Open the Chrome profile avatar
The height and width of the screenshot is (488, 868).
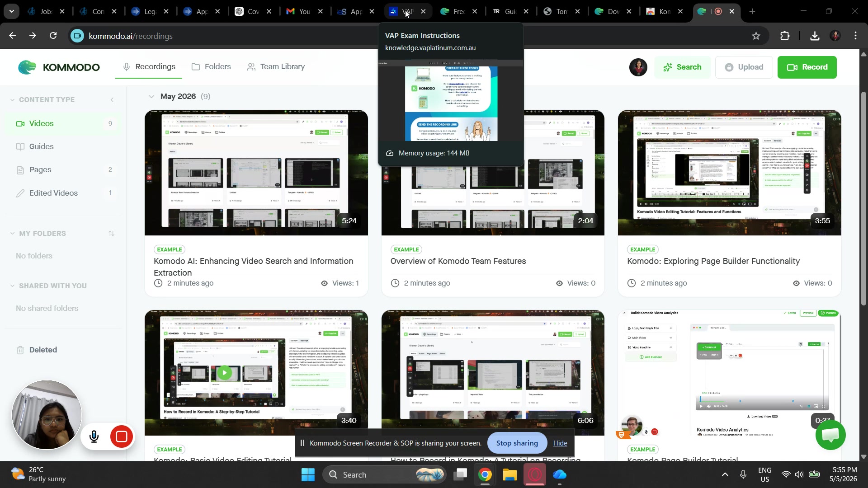click(x=835, y=36)
